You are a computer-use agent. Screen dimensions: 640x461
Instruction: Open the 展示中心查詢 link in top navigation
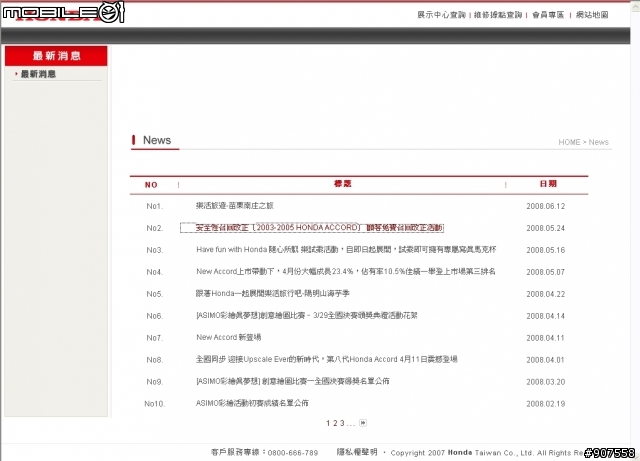[441, 15]
